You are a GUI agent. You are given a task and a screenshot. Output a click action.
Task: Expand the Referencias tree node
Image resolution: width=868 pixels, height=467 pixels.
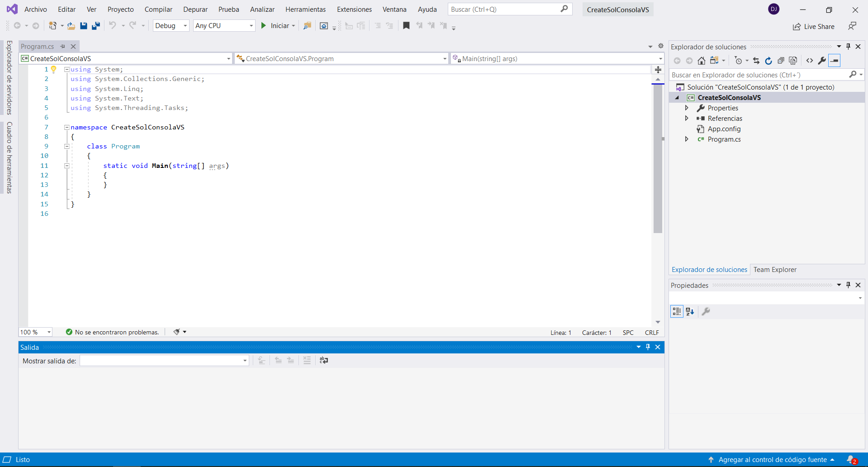pyautogui.click(x=687, y=118)
